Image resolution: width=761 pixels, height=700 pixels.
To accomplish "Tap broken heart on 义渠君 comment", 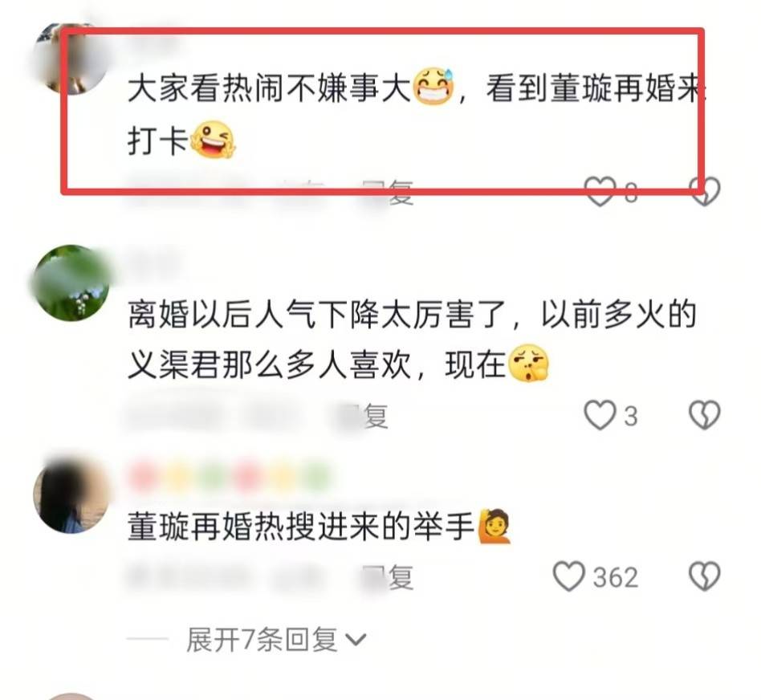I will [x=705, y=416].
